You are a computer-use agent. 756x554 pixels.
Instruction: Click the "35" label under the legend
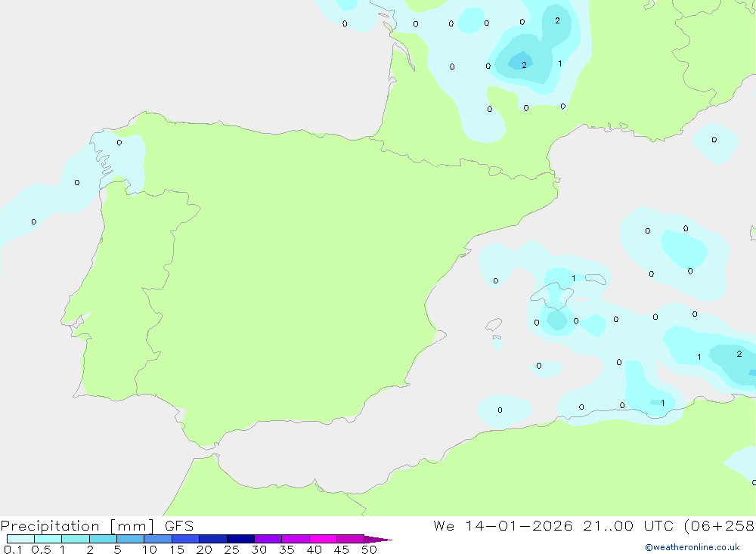[287, 549]
